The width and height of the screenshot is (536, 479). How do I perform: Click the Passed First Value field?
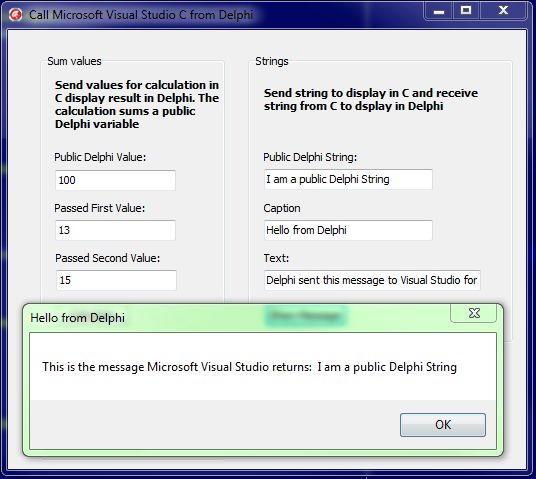116,230
